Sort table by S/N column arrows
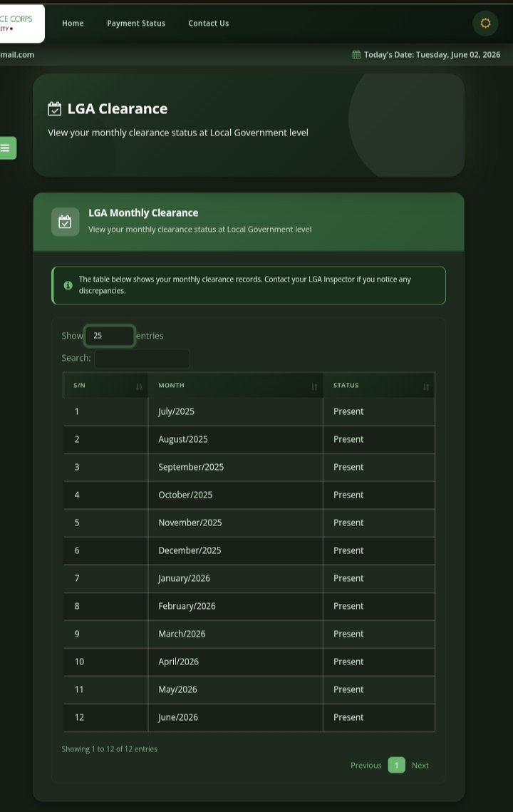513x812 pixels. click(x=139, y=387)
